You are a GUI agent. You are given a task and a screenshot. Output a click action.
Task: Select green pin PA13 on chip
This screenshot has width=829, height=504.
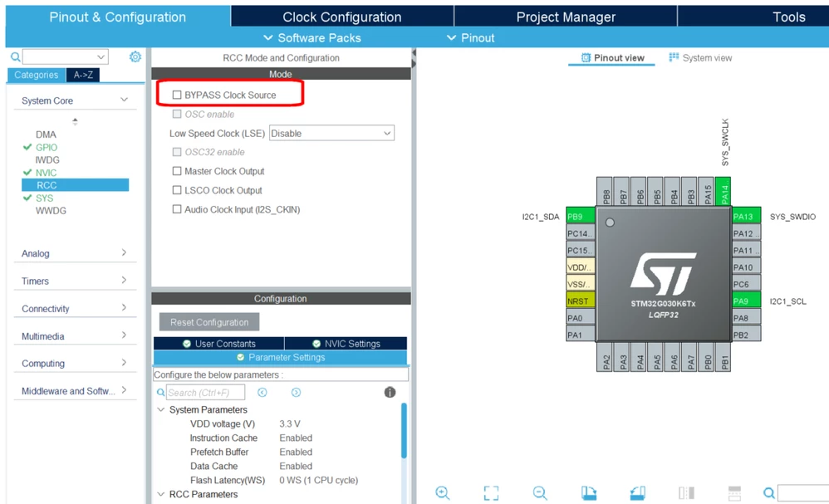[746, 217]
